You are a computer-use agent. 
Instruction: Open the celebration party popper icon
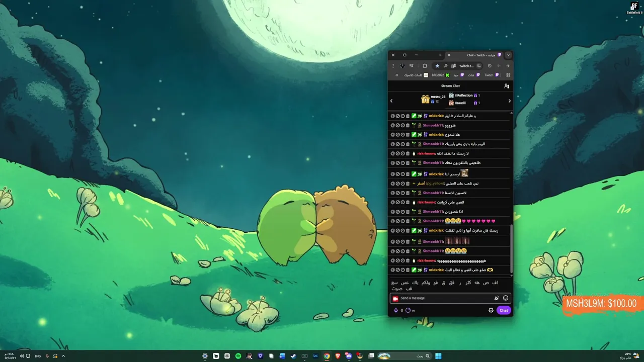[x=497, y=298]
